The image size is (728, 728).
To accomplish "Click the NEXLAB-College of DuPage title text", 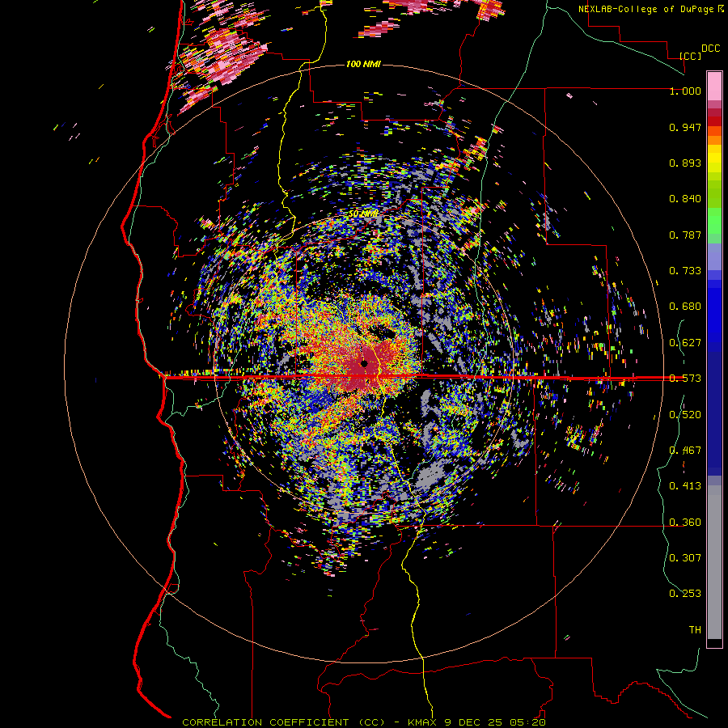I will pos(645,9).
